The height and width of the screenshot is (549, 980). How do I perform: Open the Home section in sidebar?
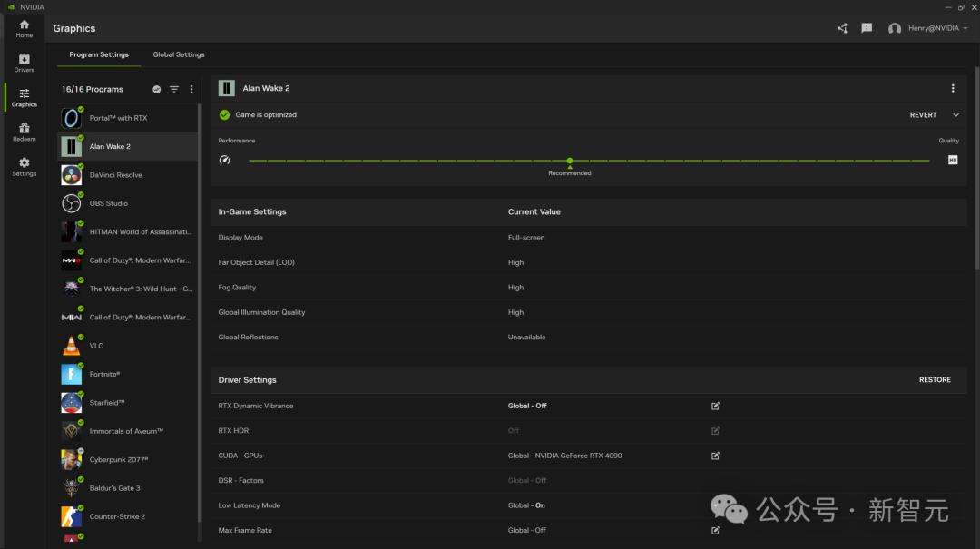24,28
